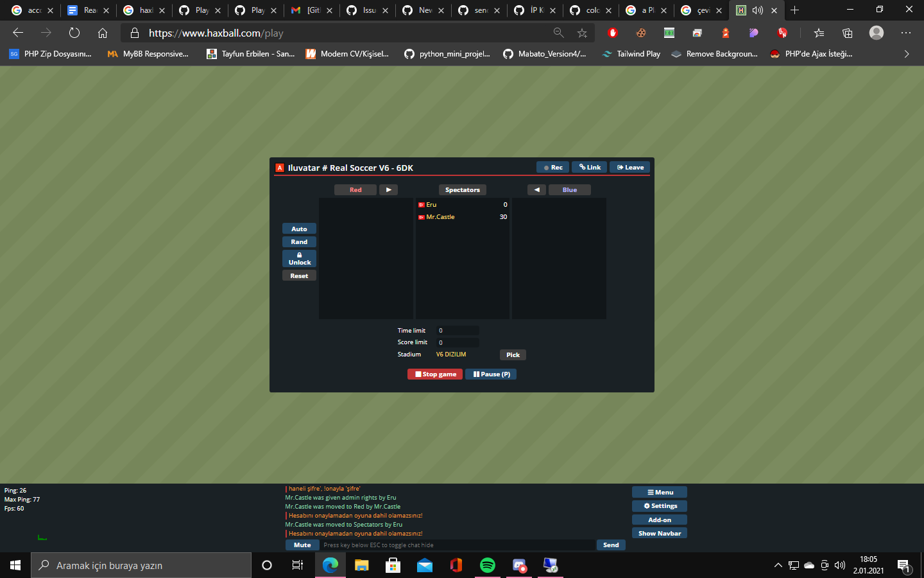
Task: Click the Rec recording icon
Action: click(552, 167)
